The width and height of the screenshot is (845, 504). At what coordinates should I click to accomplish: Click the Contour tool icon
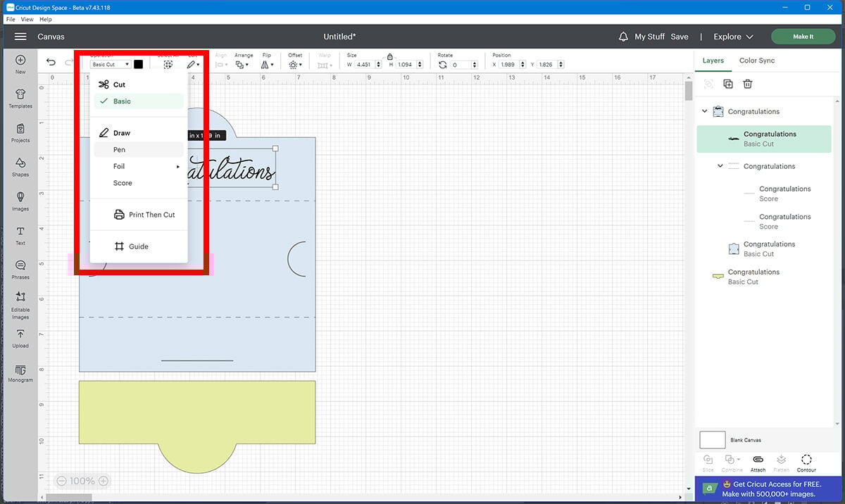point(806,460)
